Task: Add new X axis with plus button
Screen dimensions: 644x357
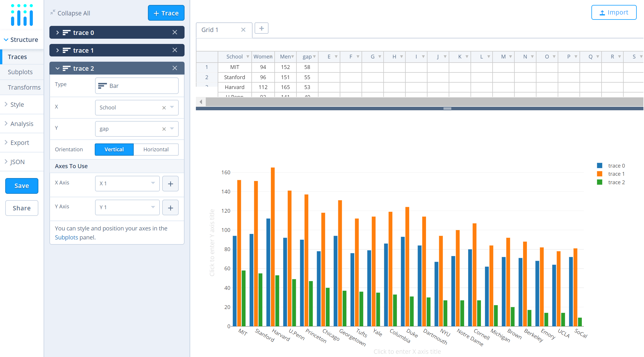Action: pyautogui.click(x=170, y=184)
